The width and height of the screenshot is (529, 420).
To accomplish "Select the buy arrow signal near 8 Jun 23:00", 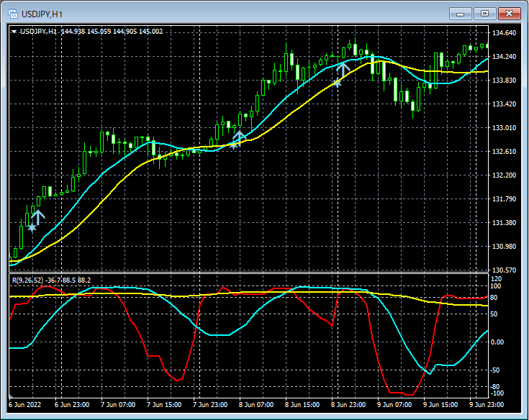I will click(343, 70).
